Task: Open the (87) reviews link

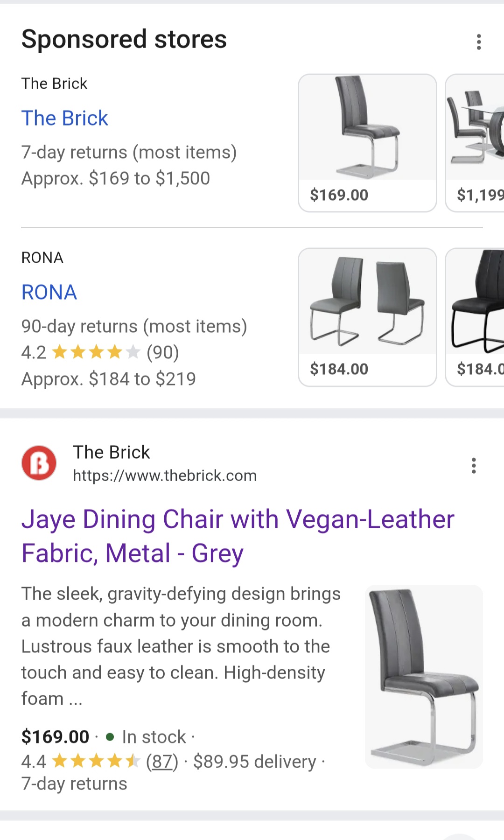Action: pos(162,762)
